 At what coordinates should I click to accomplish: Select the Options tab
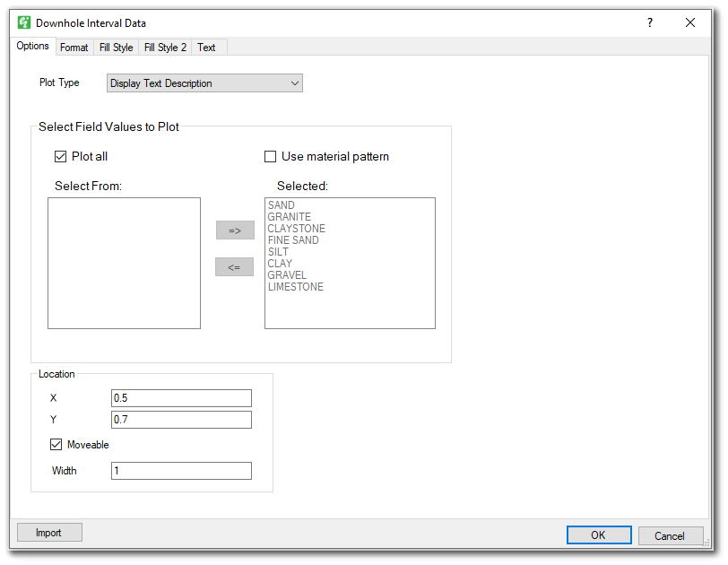[32, 46]
